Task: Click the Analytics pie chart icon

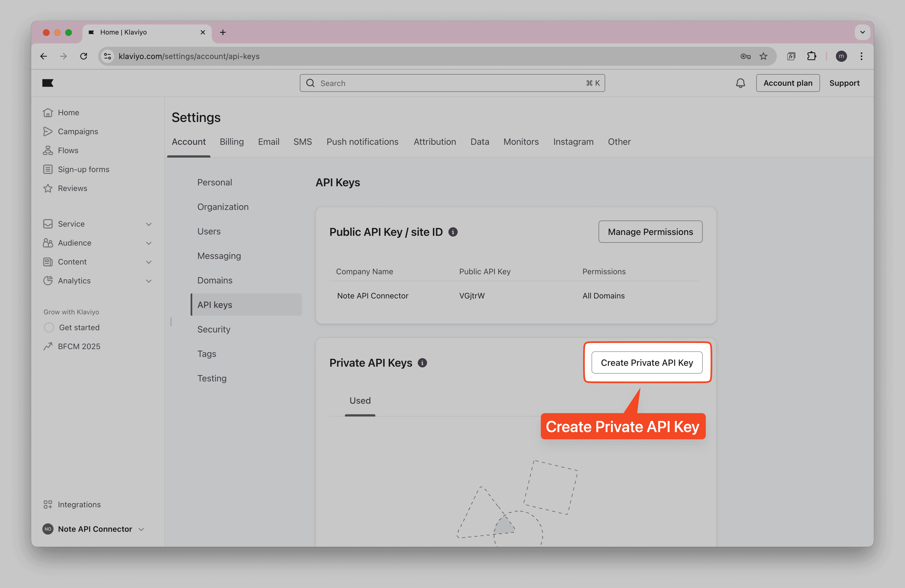Action: 48,281
